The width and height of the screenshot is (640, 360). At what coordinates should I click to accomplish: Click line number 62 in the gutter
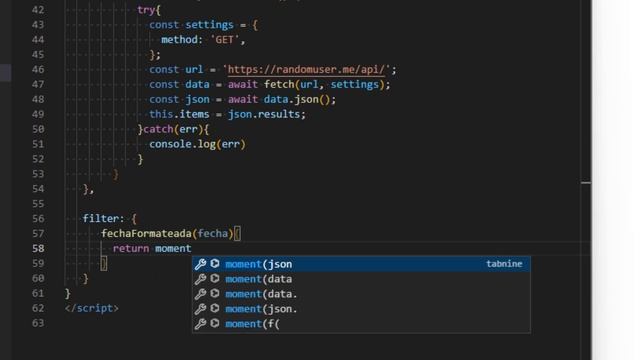(38, 308)
